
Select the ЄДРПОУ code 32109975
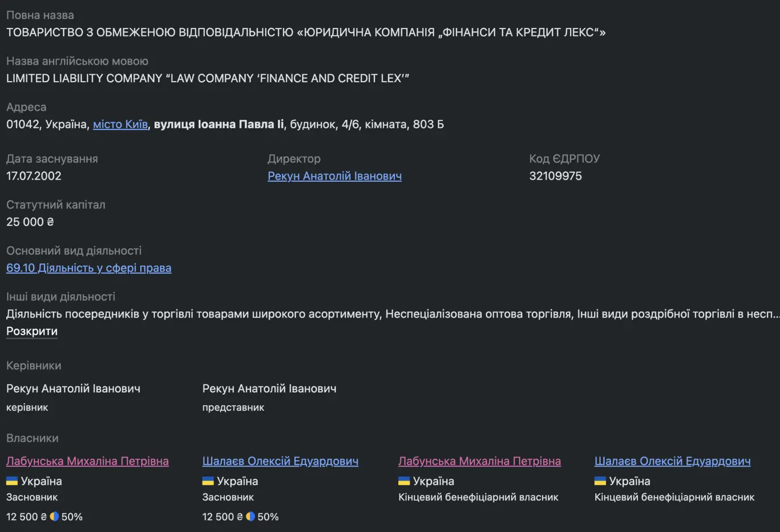point(555,176)
